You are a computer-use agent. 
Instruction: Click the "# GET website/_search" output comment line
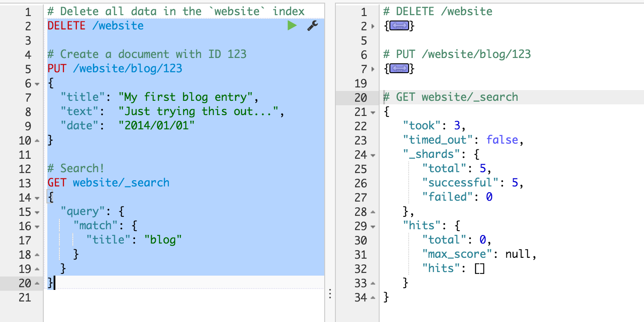tap(451, 97)
